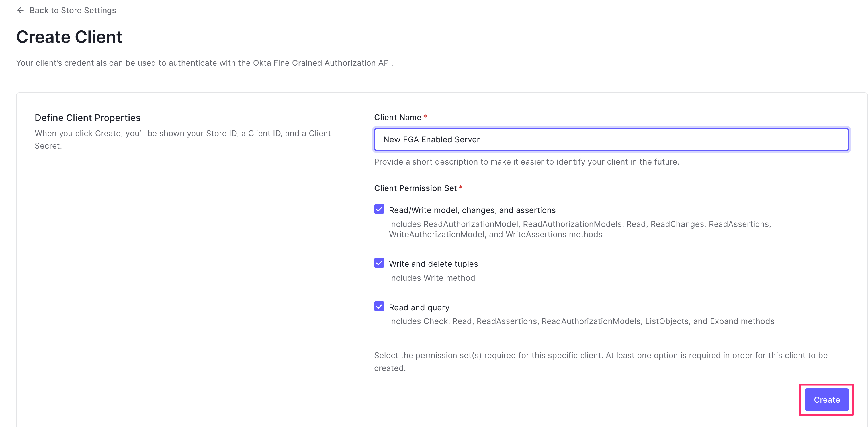Disable the Read and query checkbox
The width and height of the screenshot is (868, 427).
point(379,306)
